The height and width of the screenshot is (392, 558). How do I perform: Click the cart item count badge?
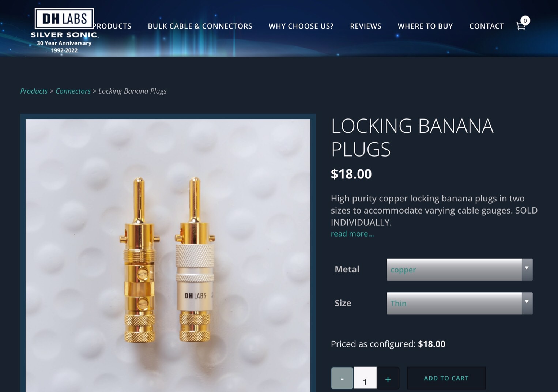point(525,20)
